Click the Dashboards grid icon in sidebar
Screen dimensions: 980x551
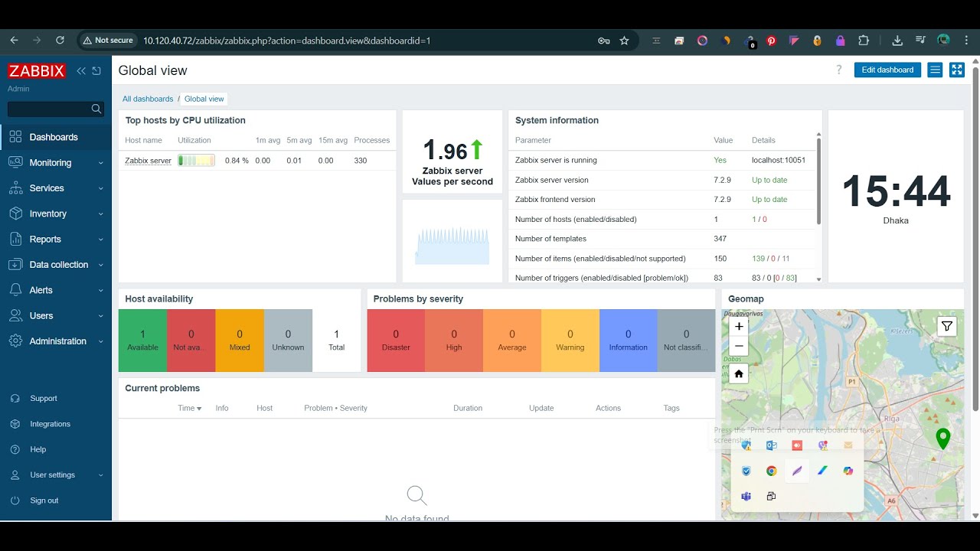(15, 137)
